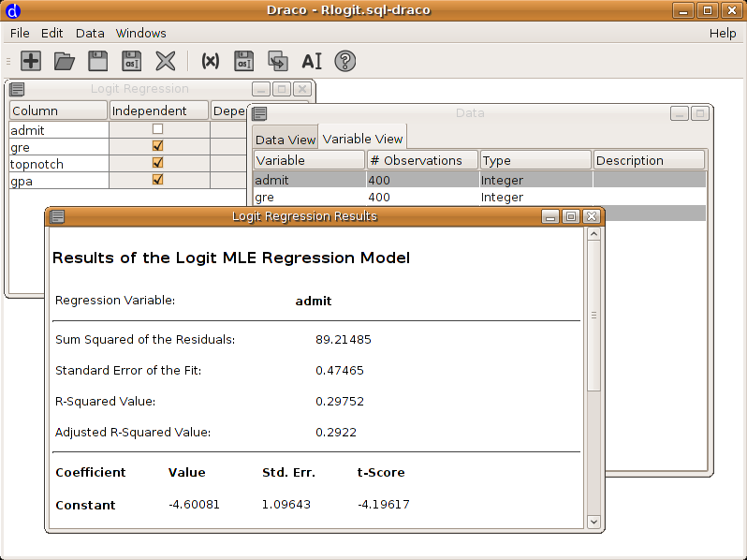Click the X close-file toolbar icon
This screenshot has height=560, width=747.
coord(166,61)
